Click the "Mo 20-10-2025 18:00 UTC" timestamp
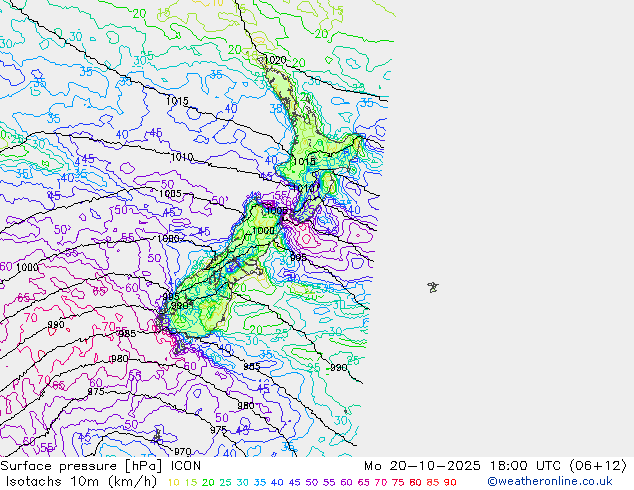 (x=465, y=466)
